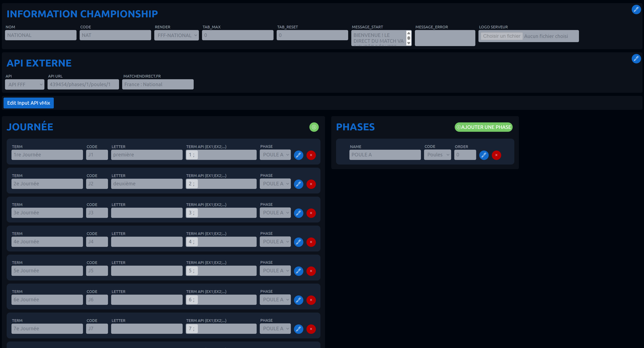Click the TERM API tag '4 ;'
This screenshot has width=644, height=348.
pos(192,242)
